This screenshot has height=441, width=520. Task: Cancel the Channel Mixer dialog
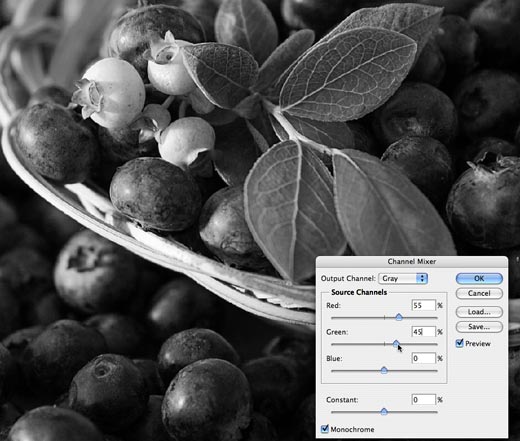pyautogui.click(x=479, y=293)
